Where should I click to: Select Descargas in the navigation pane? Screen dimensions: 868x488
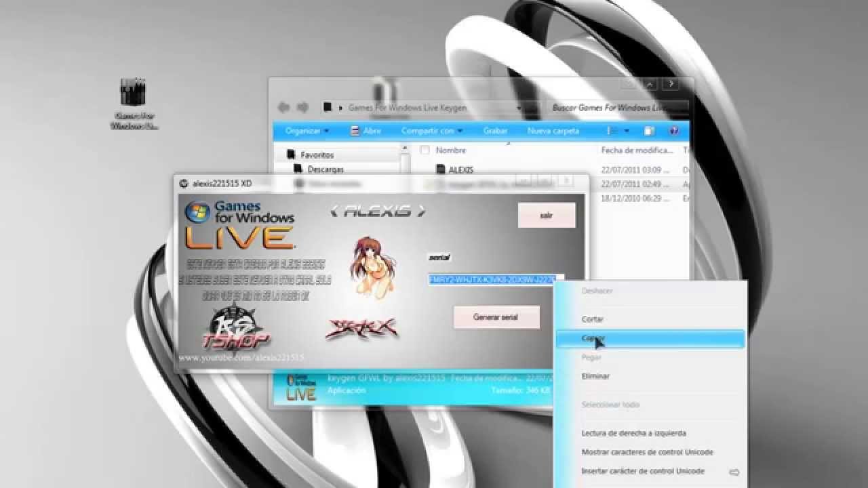click(x=325, y=169)
